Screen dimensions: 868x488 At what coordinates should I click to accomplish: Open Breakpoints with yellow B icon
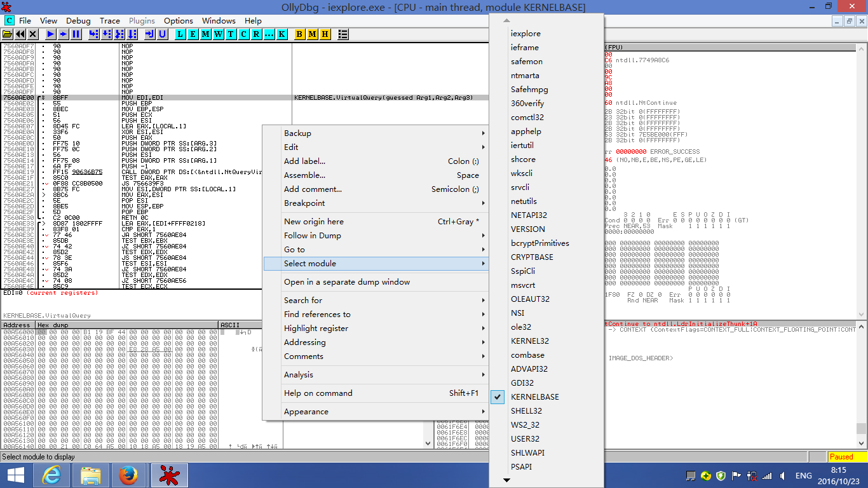tap(300, 34)
